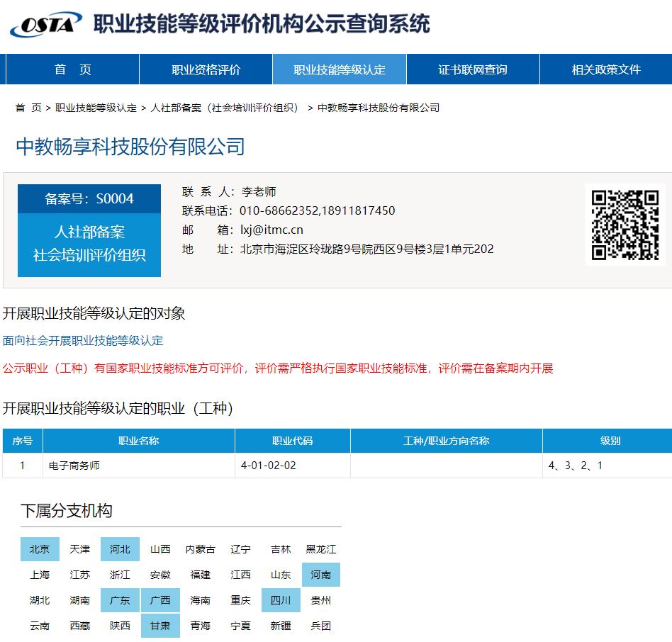Select the 职业技能等级认定 navigation tab
The image size is (672, 642).
(340, 69)
